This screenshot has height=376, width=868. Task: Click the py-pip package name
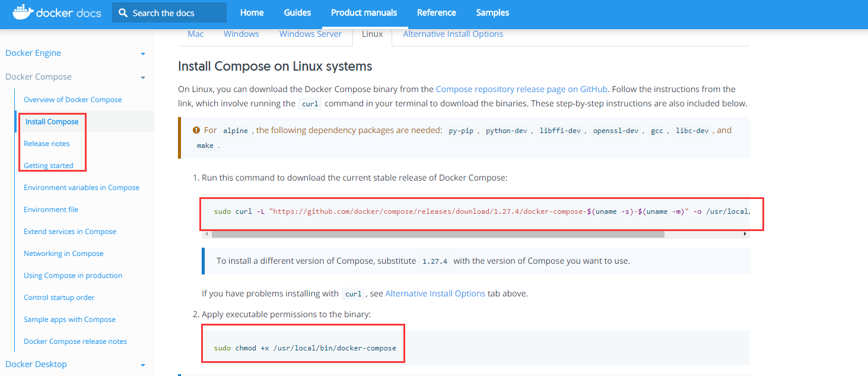coord(461,131)
